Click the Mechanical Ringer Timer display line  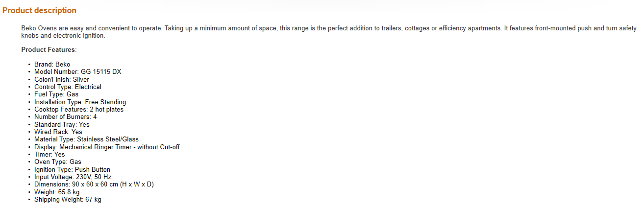click(107, 147)
